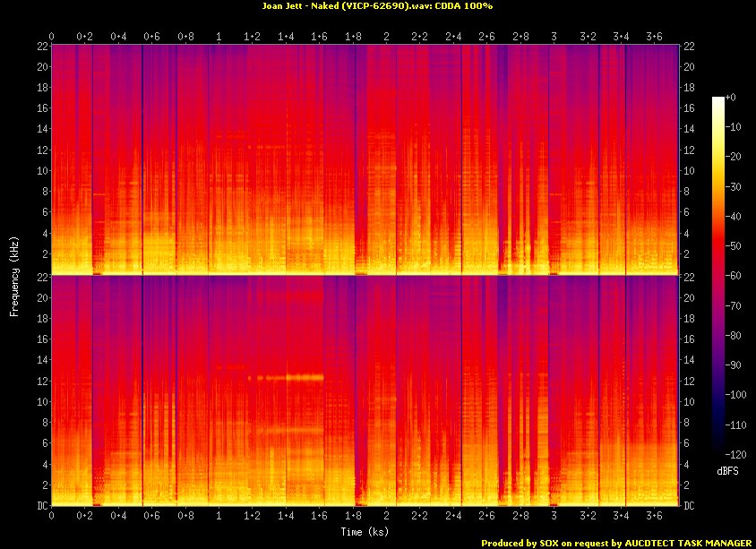Click the Time (ks) axis label
Screen dimensions: 756x549
365,533
